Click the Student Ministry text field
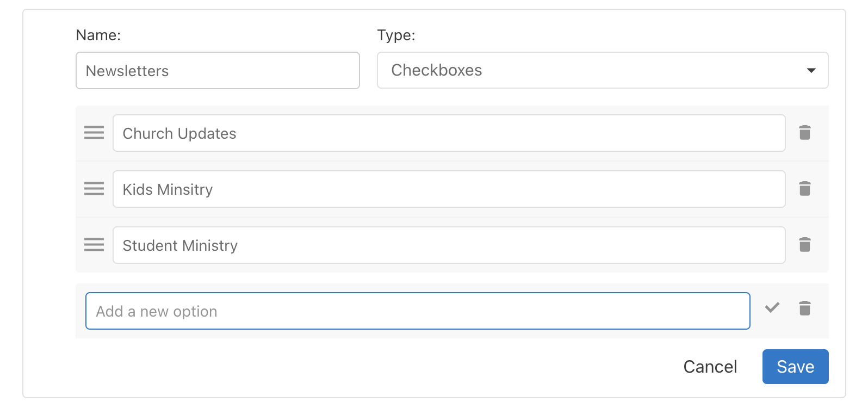The height and width of the screenshot is (408, 868). [449, 245]
